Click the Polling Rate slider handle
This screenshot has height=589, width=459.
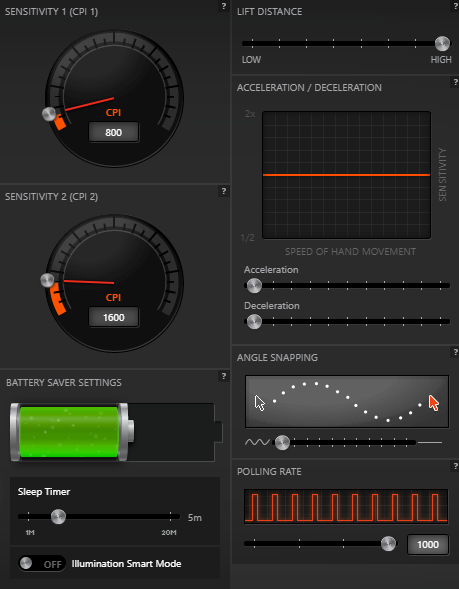388,543
